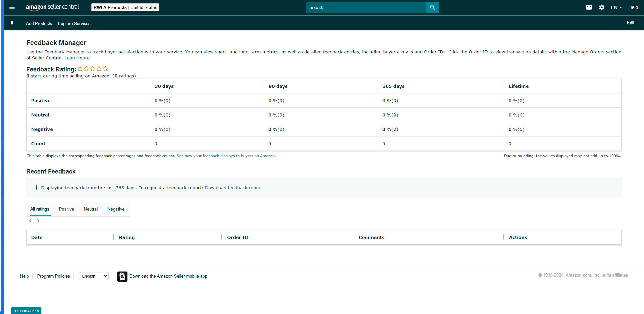This screenshot has width=644, height=314.
Task: Click the bookmark icon in the favorites bar
Action: coord(12,23)
